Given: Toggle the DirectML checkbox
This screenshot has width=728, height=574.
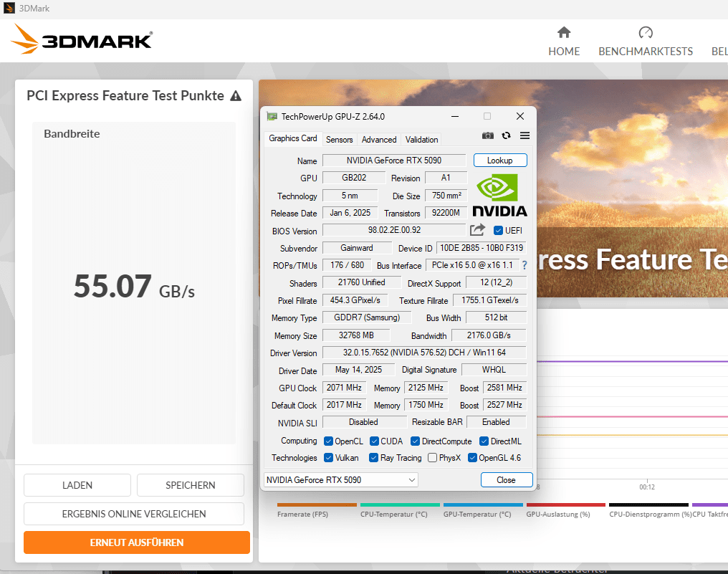Looking at the screenshot, I should click(x=484, y=441).
